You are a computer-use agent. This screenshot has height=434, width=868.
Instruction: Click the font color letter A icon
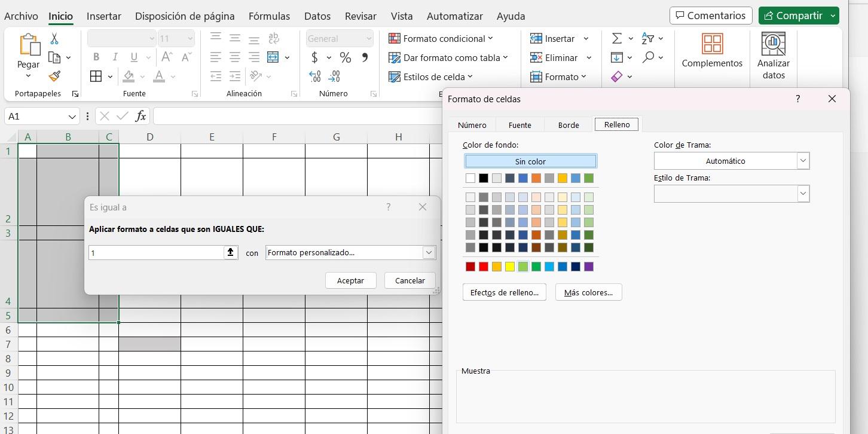click(x=159, y=76)
